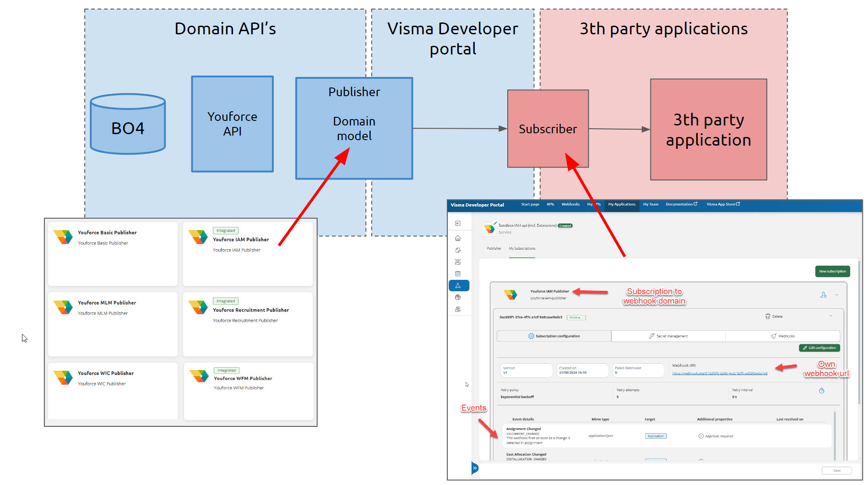868x485 pixels.
Task: Select the webhooks network icon highlighted in sidebar
Action: (x=459, y=285)
